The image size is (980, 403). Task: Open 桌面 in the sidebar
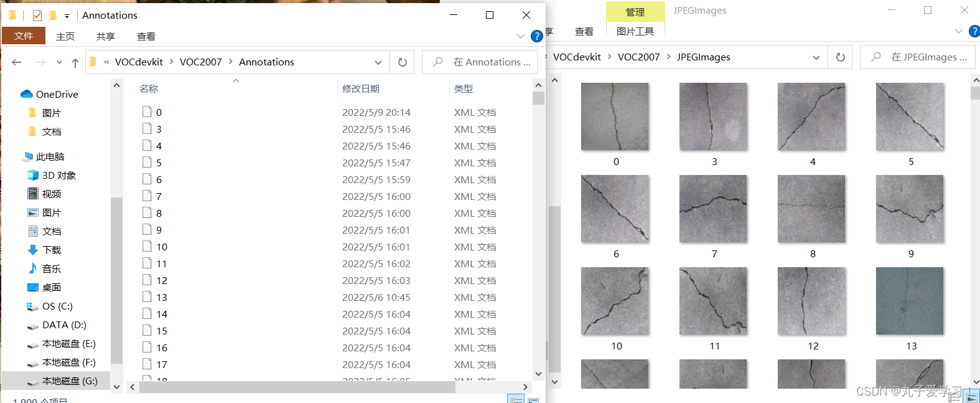pos(44,288)
